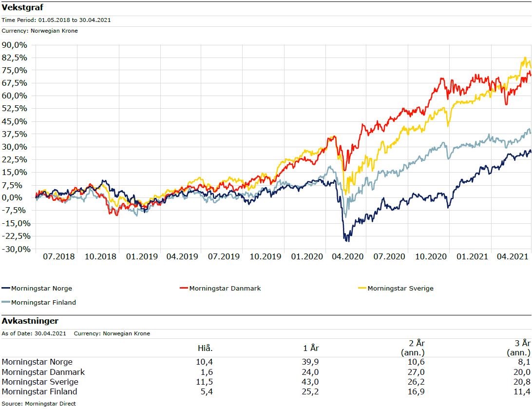The height and width of the screenshot is (409, 532).
Task: Click the 3 År (ann.) column header
Action: click(518, 348)
